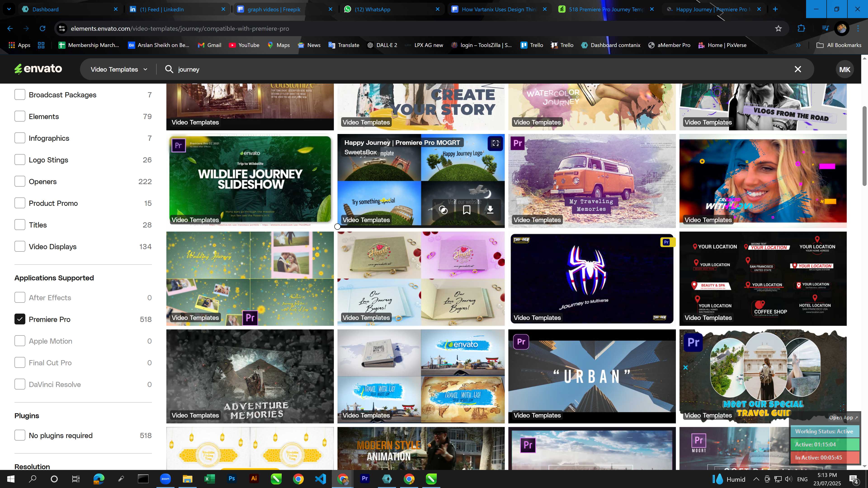
Task: Click the address bar URL
Action: (180, 29)
